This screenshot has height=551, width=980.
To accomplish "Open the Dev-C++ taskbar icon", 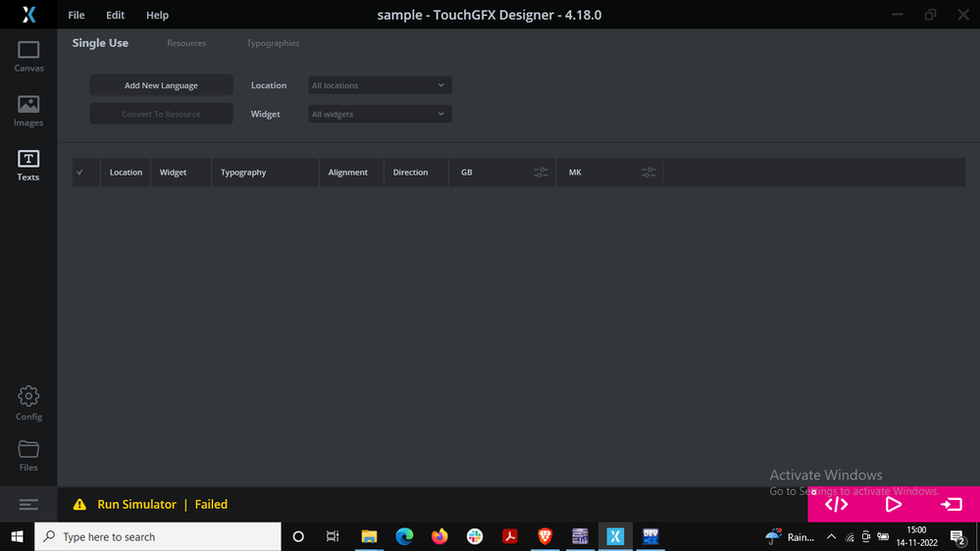I will click(650, 536).
